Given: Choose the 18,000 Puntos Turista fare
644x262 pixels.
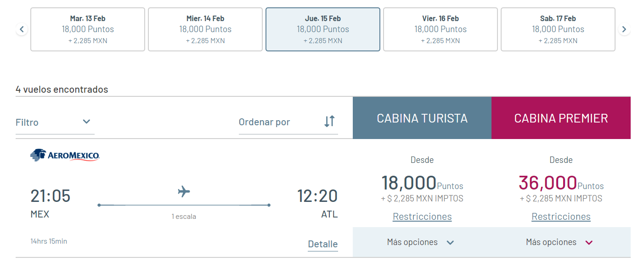Looking at the screenshot, I should (x=422, y=183).
